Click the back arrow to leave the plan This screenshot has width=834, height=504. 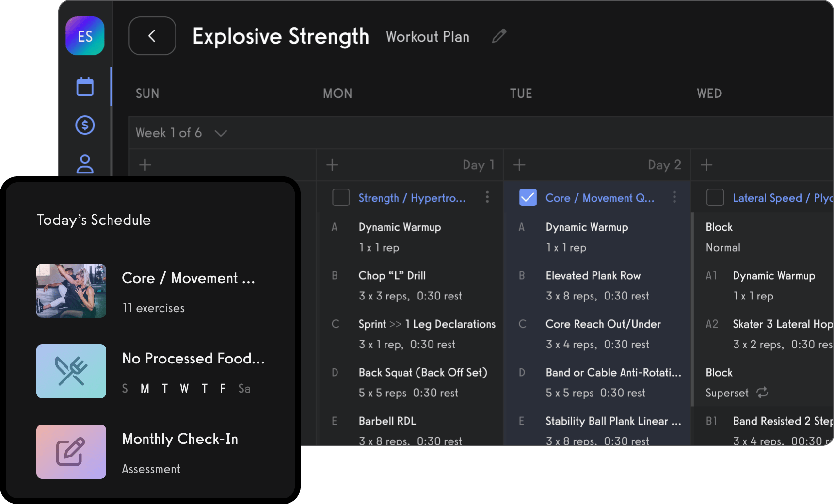coord(152,36)
